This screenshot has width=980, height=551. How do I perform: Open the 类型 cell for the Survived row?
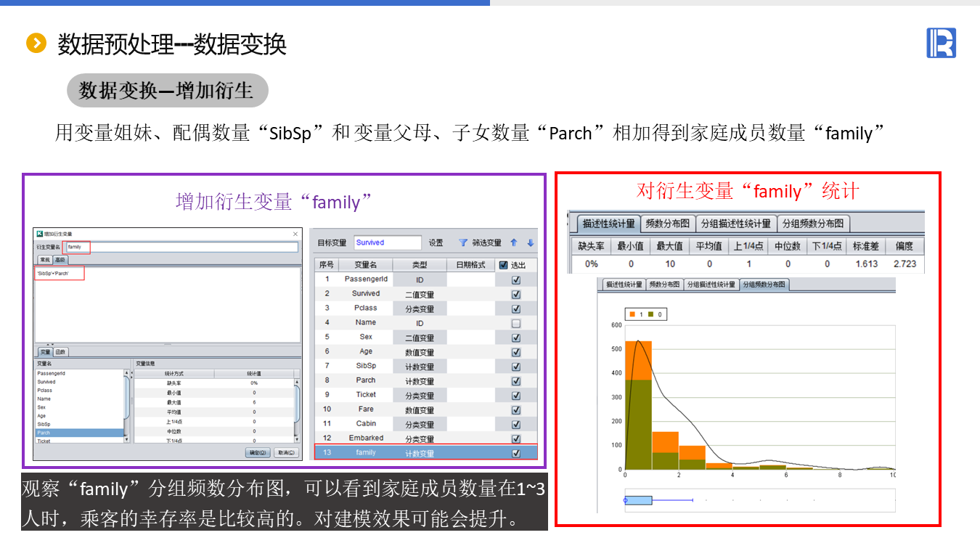[420, 294]
